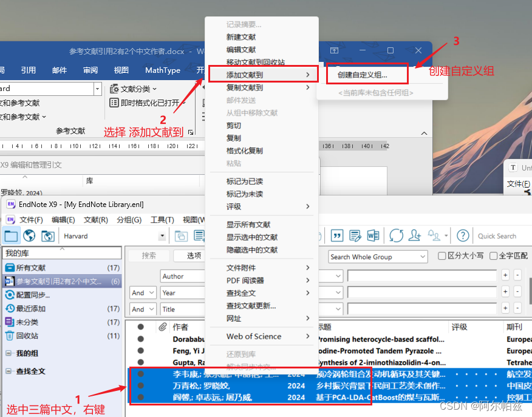Click vertical scrollbar of search panel
Image resolution: width=532 pixels, height=417 pixels.
click(530, 291)
